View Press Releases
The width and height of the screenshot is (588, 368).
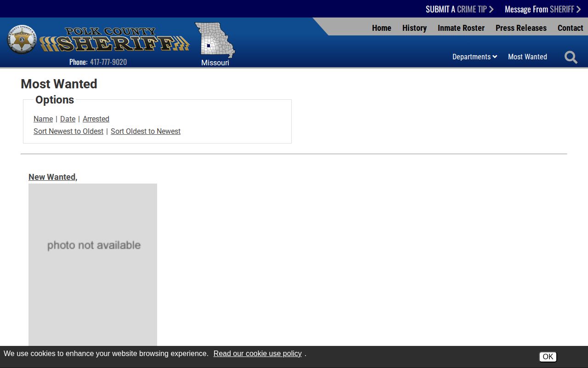tap(521, 28)
